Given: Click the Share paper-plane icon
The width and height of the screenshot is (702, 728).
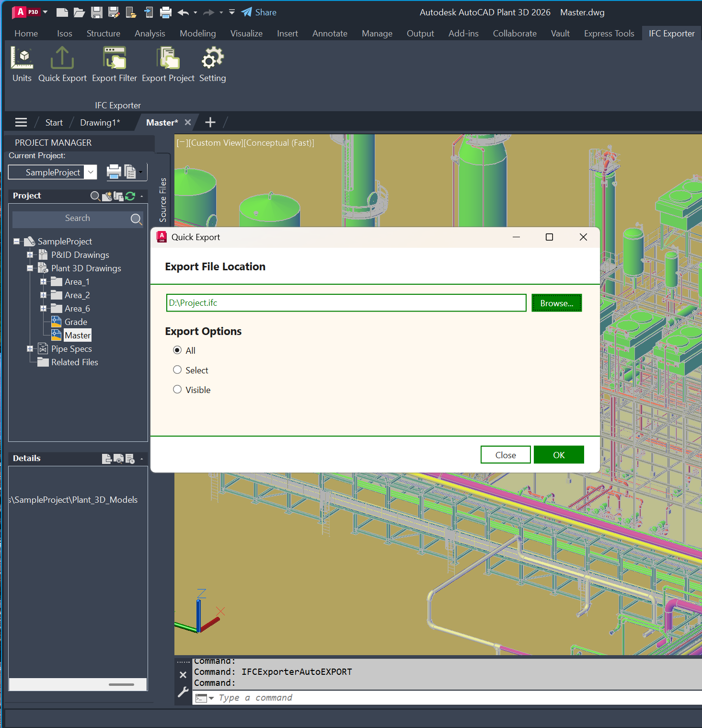Looking at the screenshot, I should coord(247,12).
